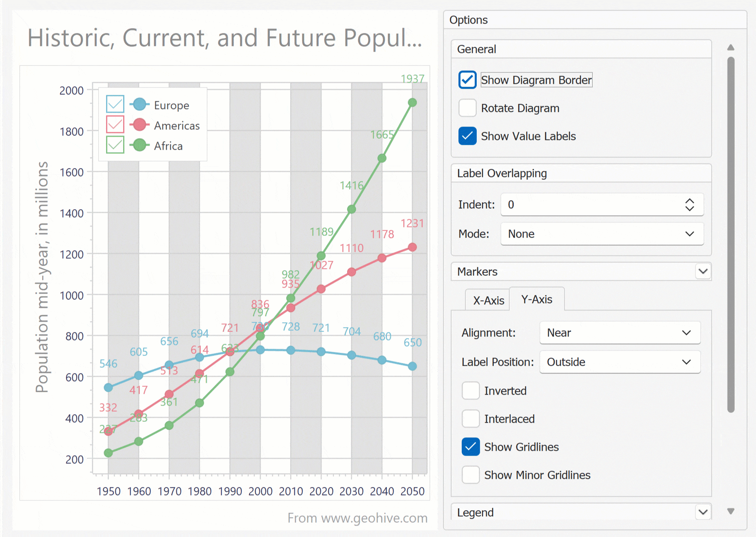Click Europe's 1950 data point marker
The image size is (756, 537).
(x=108, y=388)
